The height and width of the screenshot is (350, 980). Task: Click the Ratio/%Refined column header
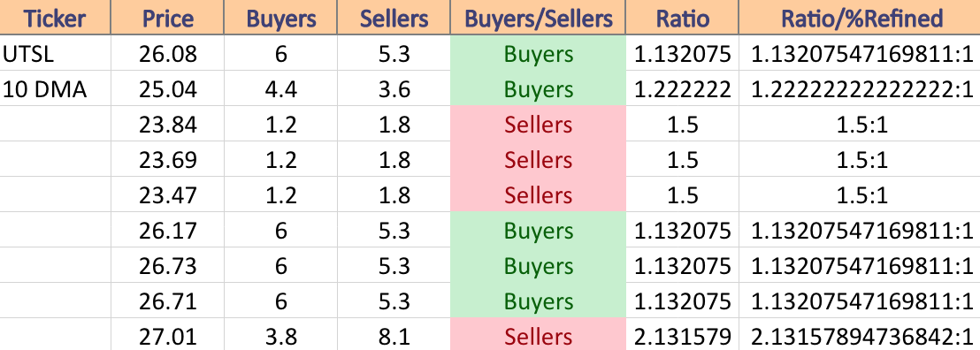point(860,18)
